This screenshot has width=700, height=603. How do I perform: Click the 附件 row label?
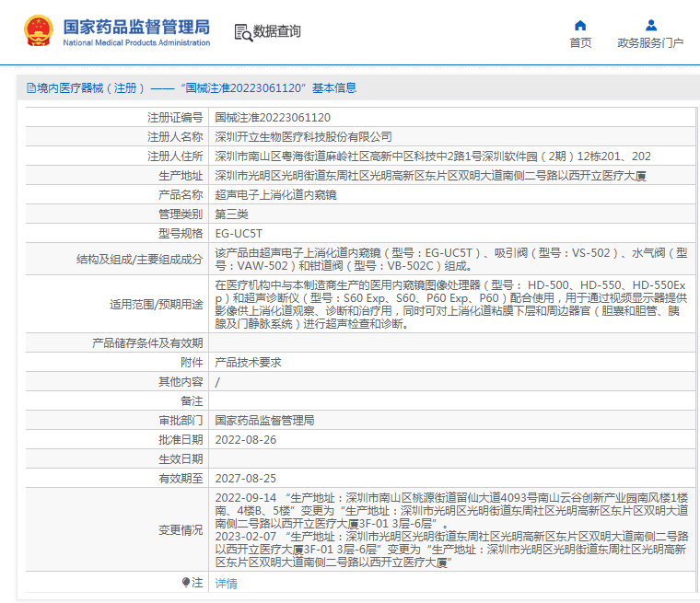[192, 363]
